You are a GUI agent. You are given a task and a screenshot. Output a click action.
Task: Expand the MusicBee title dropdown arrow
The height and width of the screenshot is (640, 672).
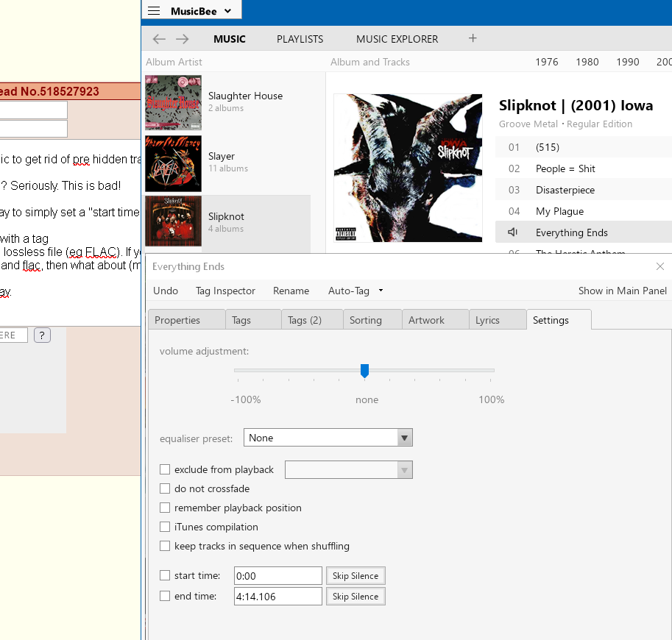click(227, 11)
